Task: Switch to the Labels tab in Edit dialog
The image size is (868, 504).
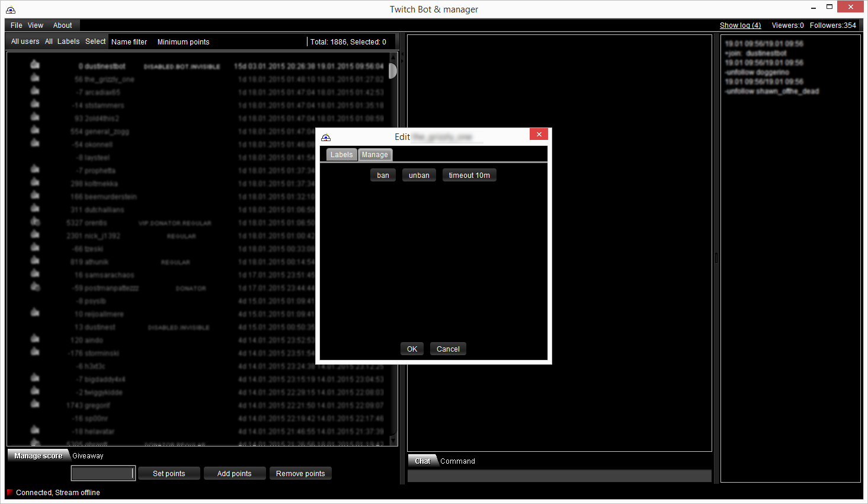Action: click(341, 154)
